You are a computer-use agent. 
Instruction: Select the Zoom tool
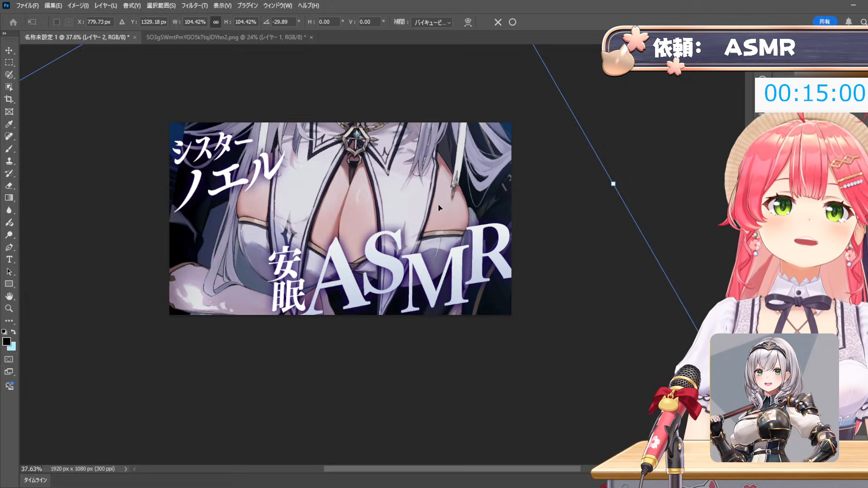pos(9,309)
